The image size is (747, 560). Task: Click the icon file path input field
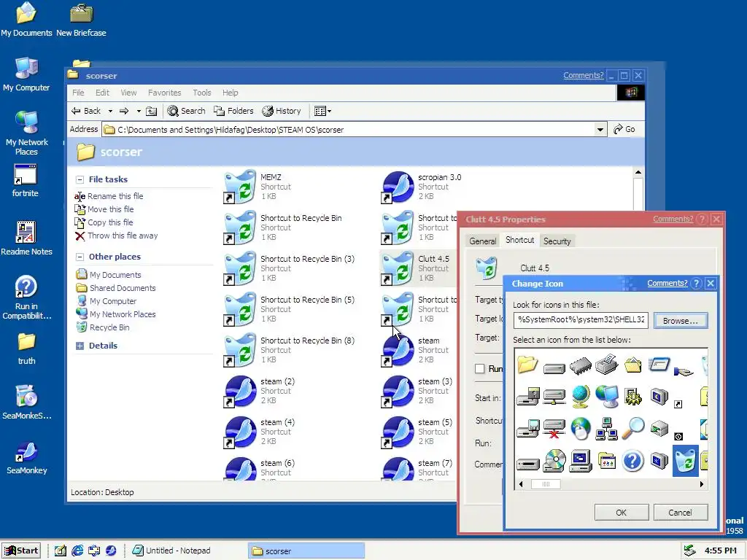click(x=581, y=320)
